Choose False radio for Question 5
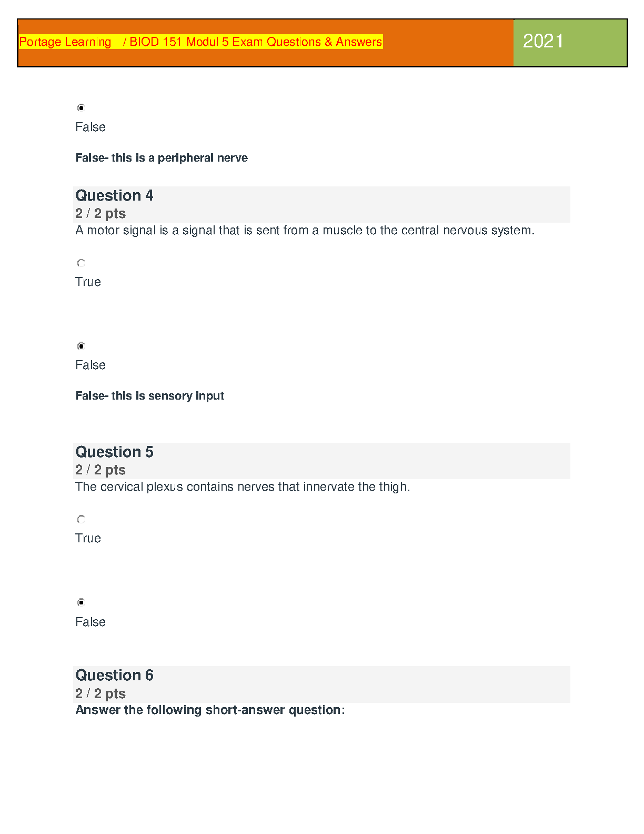The height and width of the screenshot is (834, 644). tap(81, 602)
